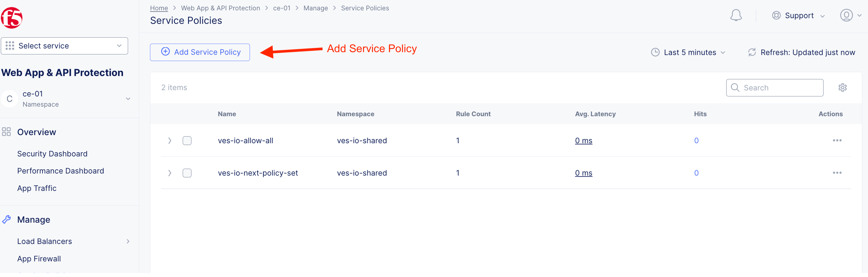Click the Add Service Policy button
This screenshot has height=277, width=868.
(x=200, y=52)
